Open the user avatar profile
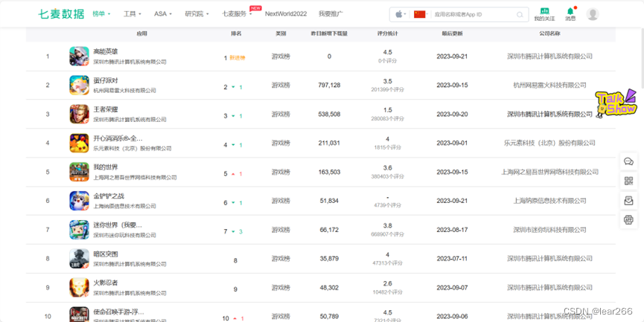The image size is (644, 322). tap(592, 14)
